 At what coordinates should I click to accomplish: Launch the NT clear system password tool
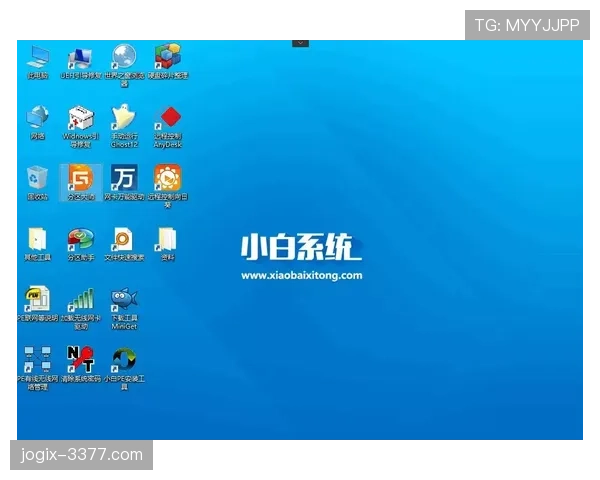click(x=81, y=364)
